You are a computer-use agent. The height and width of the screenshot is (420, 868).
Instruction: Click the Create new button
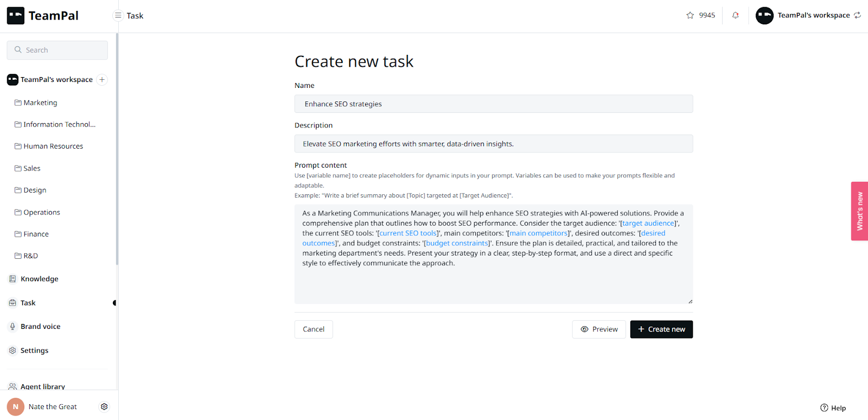[661, 329]
